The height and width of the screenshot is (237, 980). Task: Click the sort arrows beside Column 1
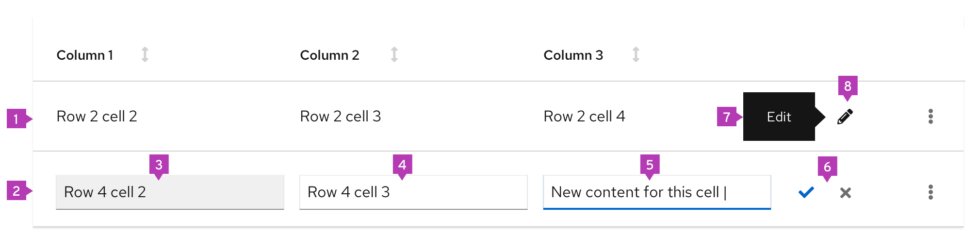(145, 54)
